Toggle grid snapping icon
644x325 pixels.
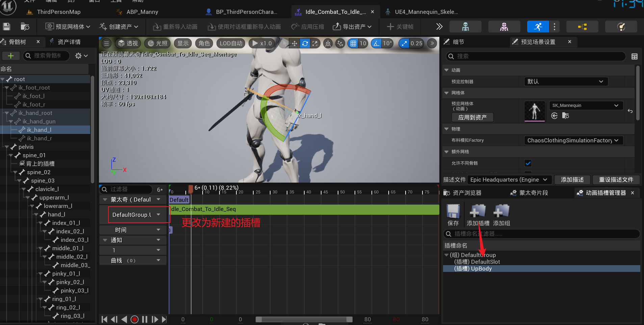pos(353,43)
